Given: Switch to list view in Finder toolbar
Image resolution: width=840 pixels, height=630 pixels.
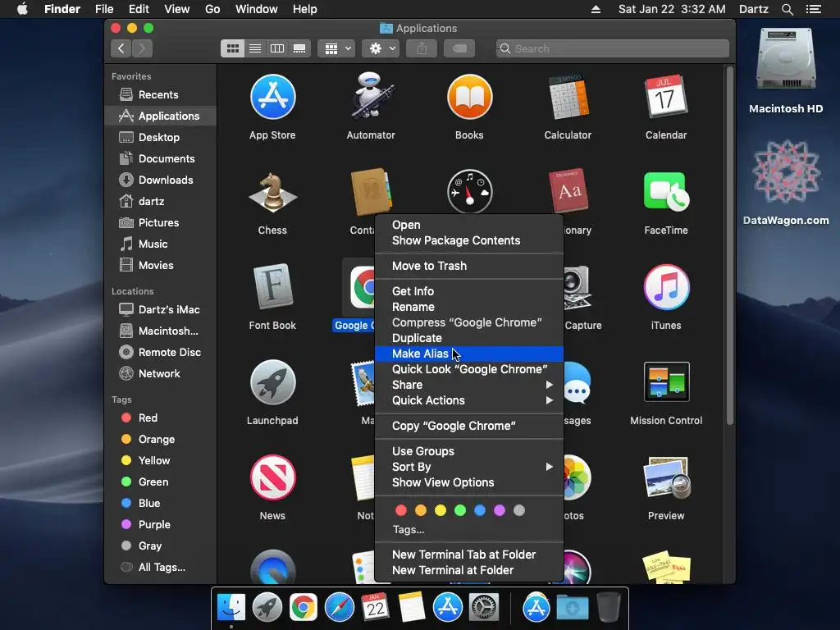Looking at the screenshot, I should [255, 48].
